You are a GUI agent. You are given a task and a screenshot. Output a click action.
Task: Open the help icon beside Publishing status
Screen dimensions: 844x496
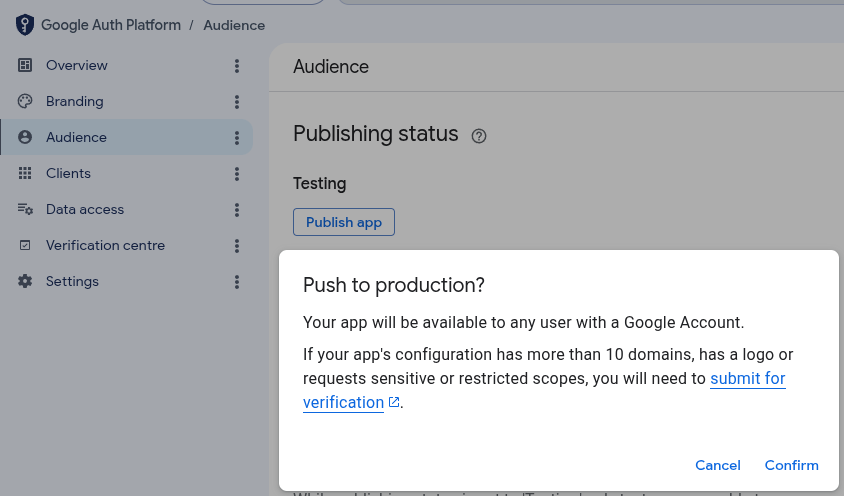click(x=479, y=136)
